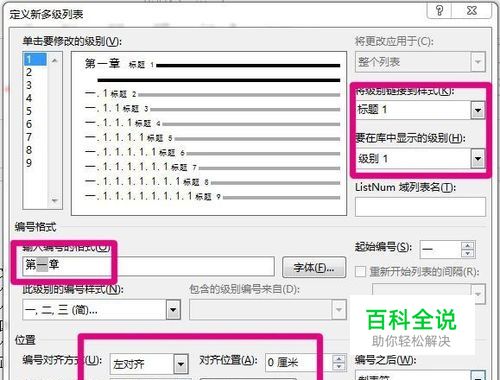500x380 pixels.
Task: Increase the 起始编号 start-at value
Action: coord(468,246)
